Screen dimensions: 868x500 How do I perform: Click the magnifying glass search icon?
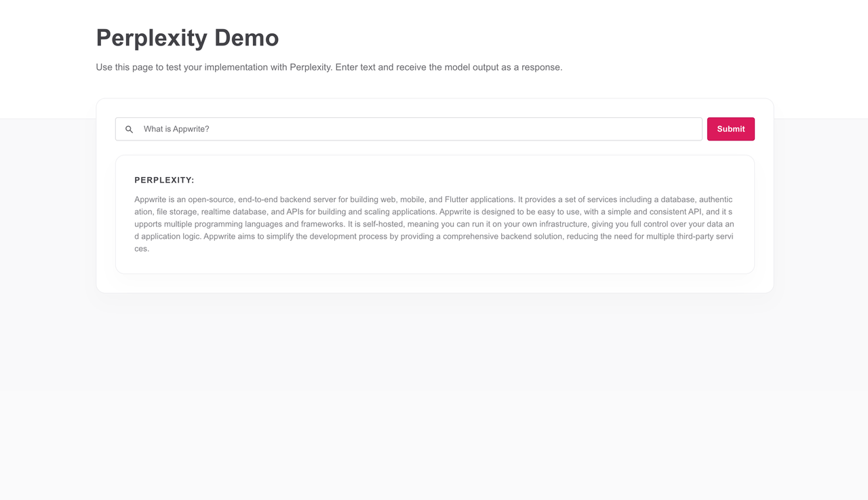pos(129,129)
